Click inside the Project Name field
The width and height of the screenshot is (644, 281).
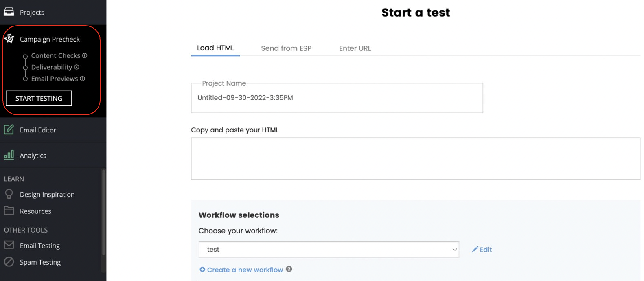337,98
